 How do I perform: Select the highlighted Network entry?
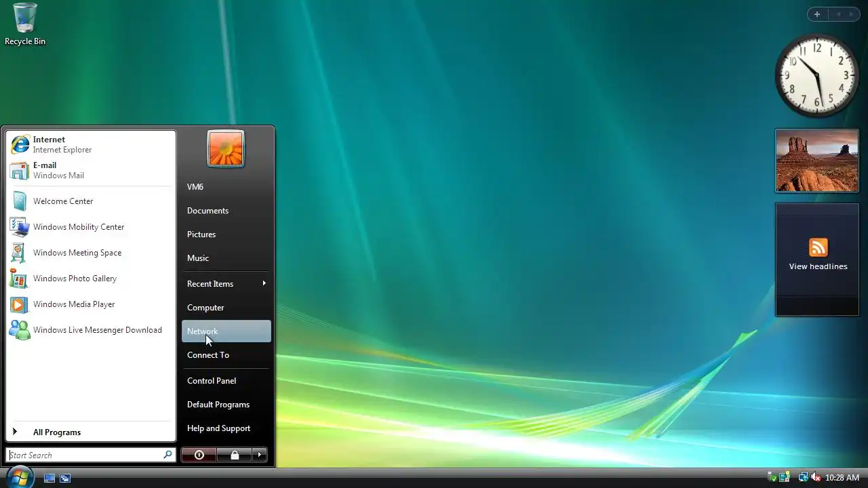(226, 331)
